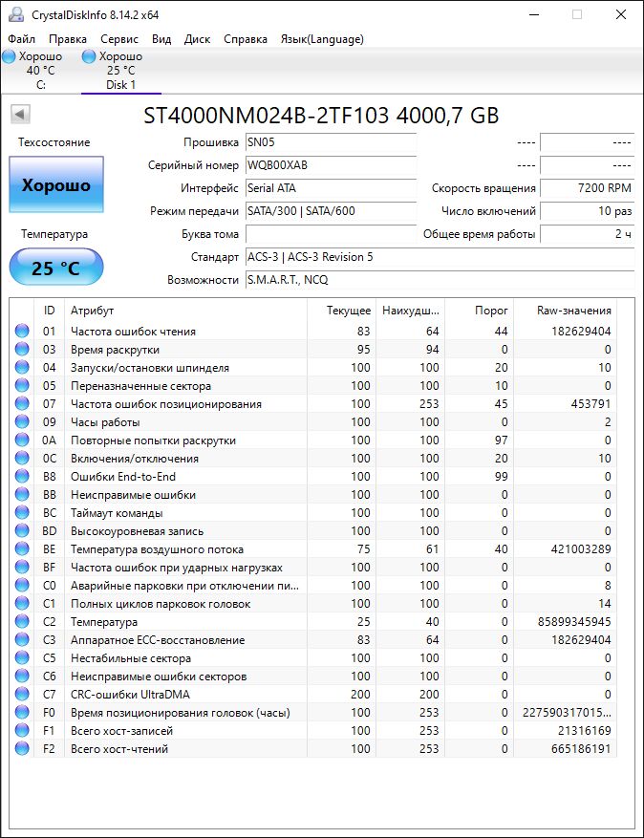Click status orb for attribute 05 reallocated sectors

[22, 386]
